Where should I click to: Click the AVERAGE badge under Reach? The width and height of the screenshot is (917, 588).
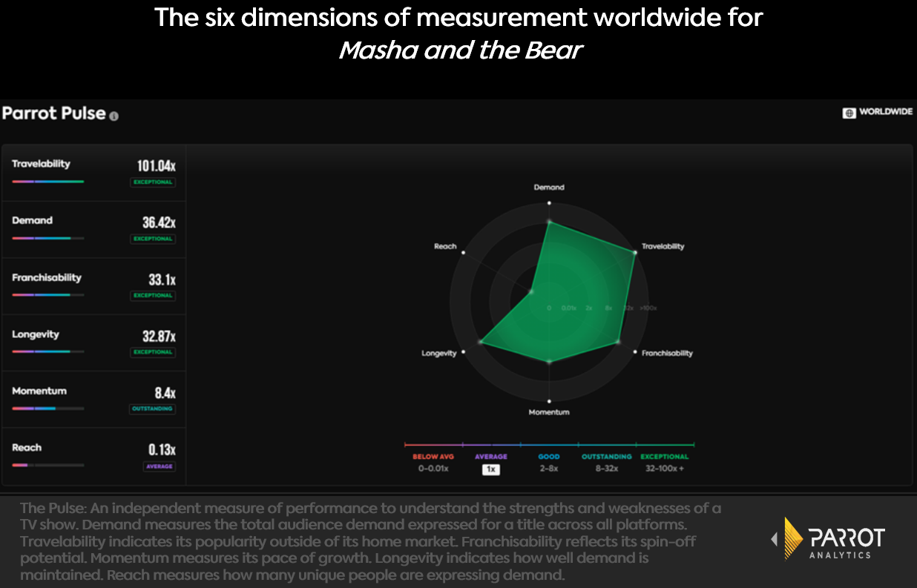pos(159,466)
